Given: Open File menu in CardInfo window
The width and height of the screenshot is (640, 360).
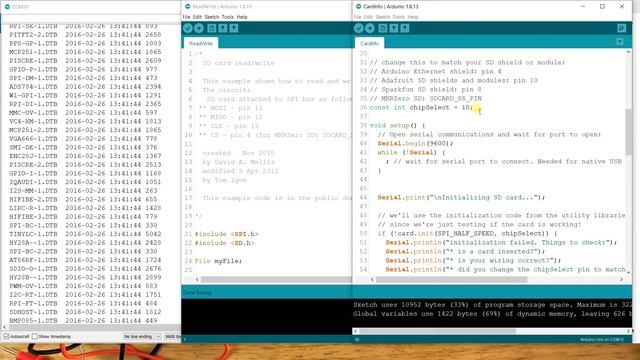Looking at the screenshot, I should point(358,17).
